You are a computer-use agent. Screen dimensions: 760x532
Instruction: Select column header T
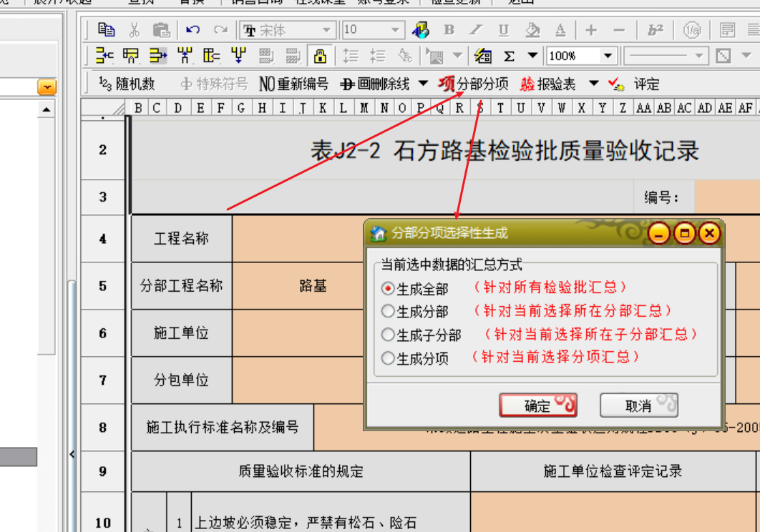(x=500, y=107)
